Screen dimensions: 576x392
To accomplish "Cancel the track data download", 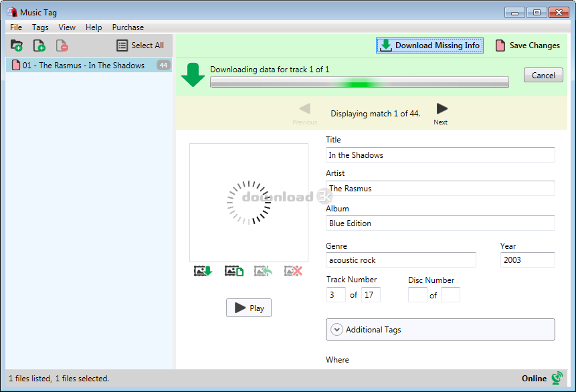I will pos(543,76).
